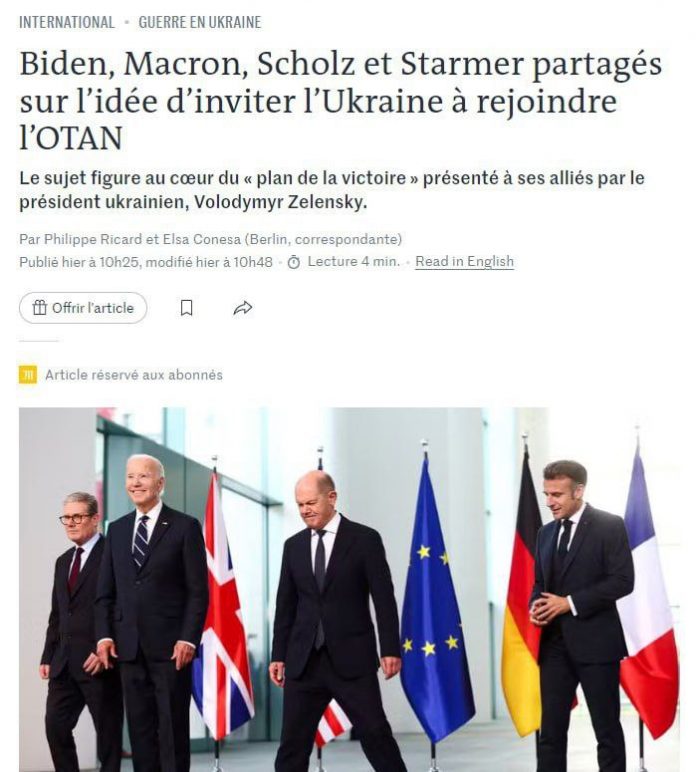Viewport: 696px width, 772px height.
Task: Click the yellow subscriber badge icon
Action: [x=28, y=375]
